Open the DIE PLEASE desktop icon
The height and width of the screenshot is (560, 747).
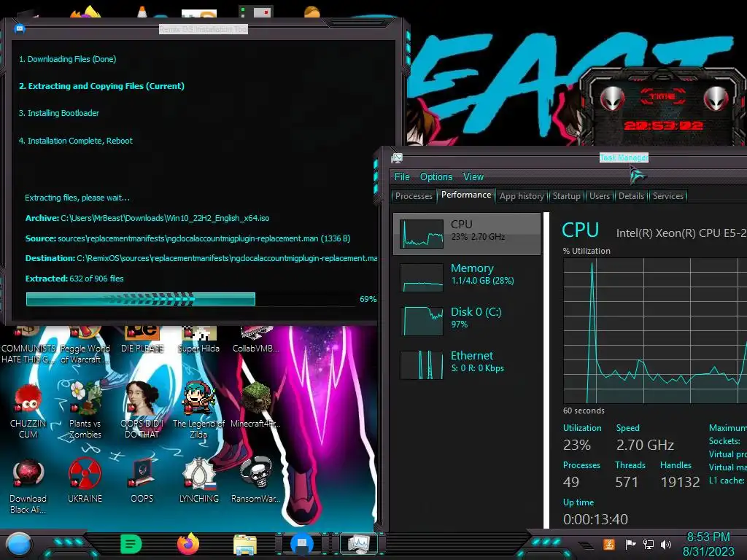pyautogui.click(x=142, y=340)
